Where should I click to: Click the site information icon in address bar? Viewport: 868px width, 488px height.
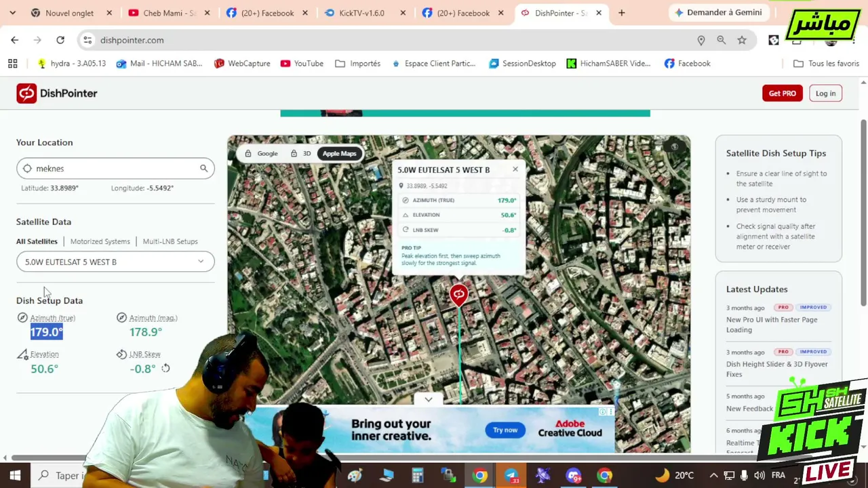87,40
